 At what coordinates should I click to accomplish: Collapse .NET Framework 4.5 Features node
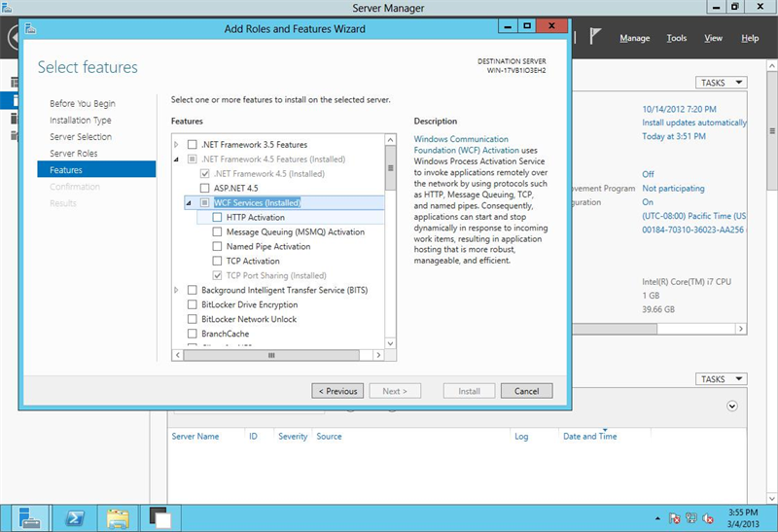click(x=176, y=160)
